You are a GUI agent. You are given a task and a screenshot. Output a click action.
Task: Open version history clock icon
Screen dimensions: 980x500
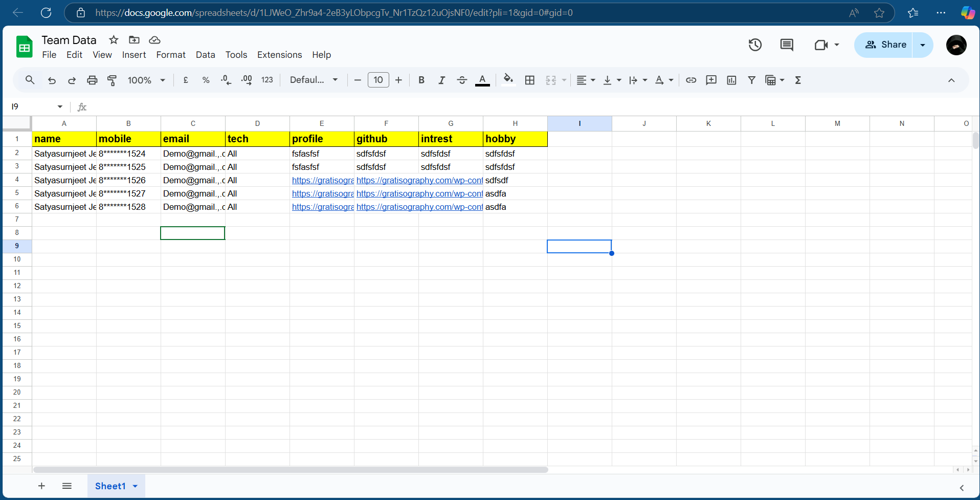tap(755, 45)
